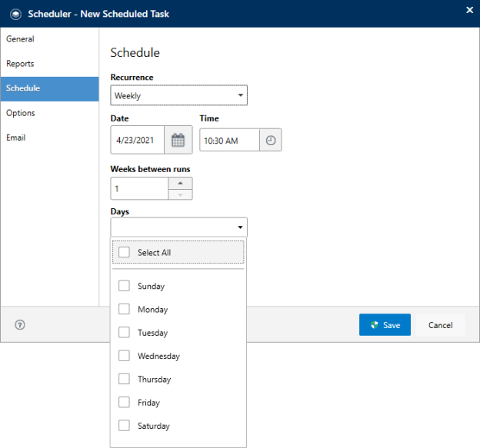Close the Scheduler dialog window

click(469, 10)
